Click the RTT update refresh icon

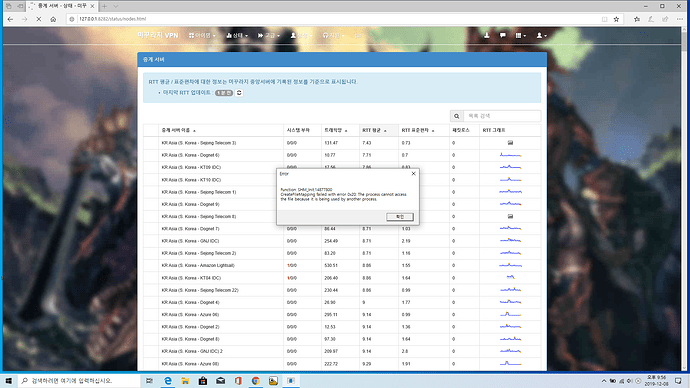(239, 93)
